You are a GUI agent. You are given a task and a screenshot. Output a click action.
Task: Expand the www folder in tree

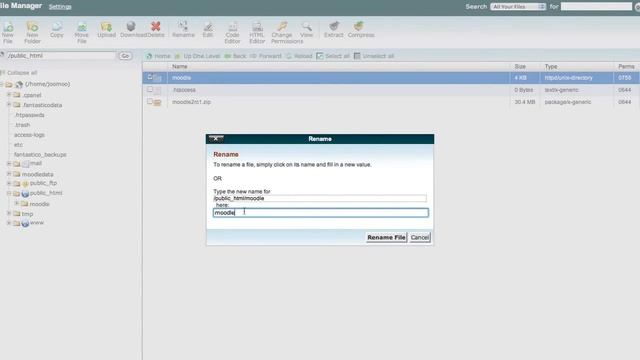[9, 223]
